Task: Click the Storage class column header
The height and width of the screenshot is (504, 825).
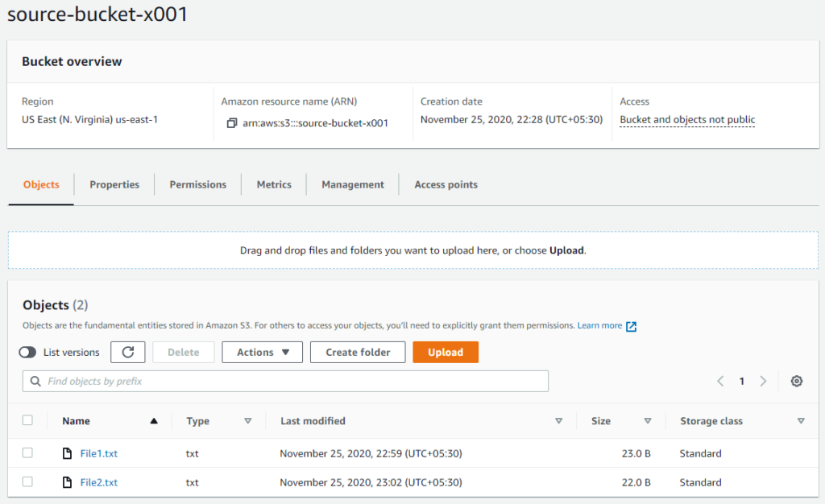Action: (711, 421)
